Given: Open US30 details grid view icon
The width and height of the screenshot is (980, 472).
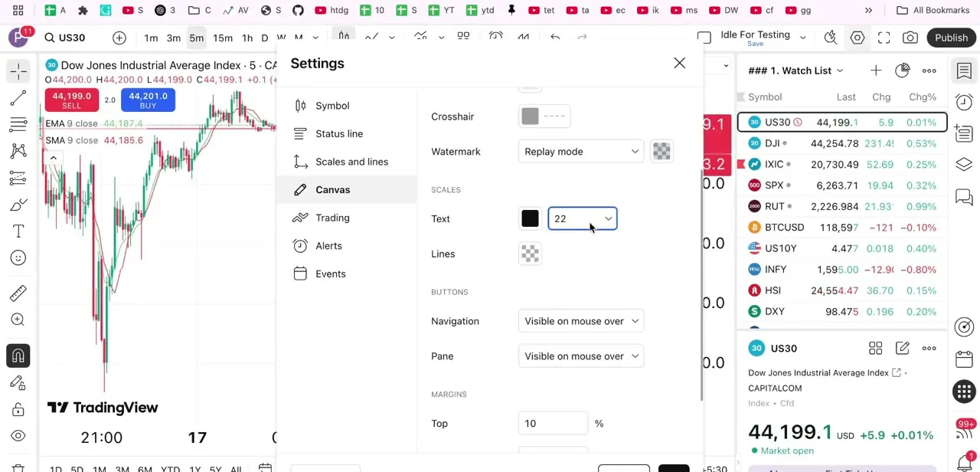Looking at the screenshot, I should [876, 349].
